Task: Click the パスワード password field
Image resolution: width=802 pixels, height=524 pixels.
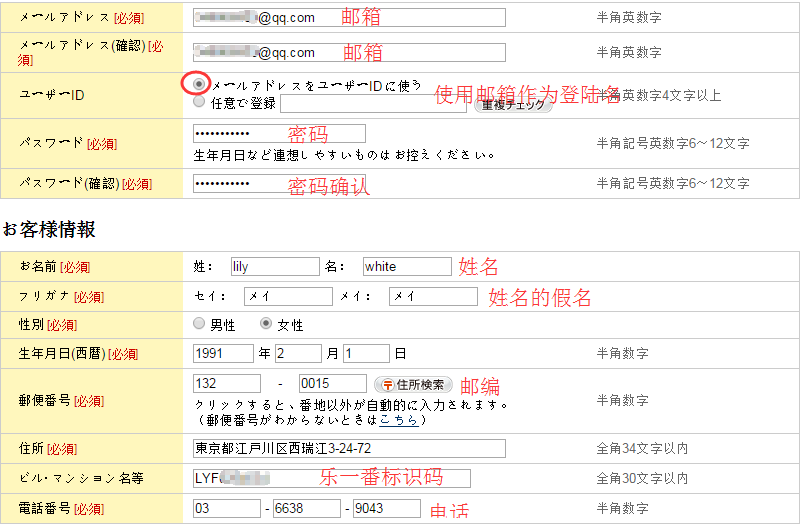Action: [279, 134]
